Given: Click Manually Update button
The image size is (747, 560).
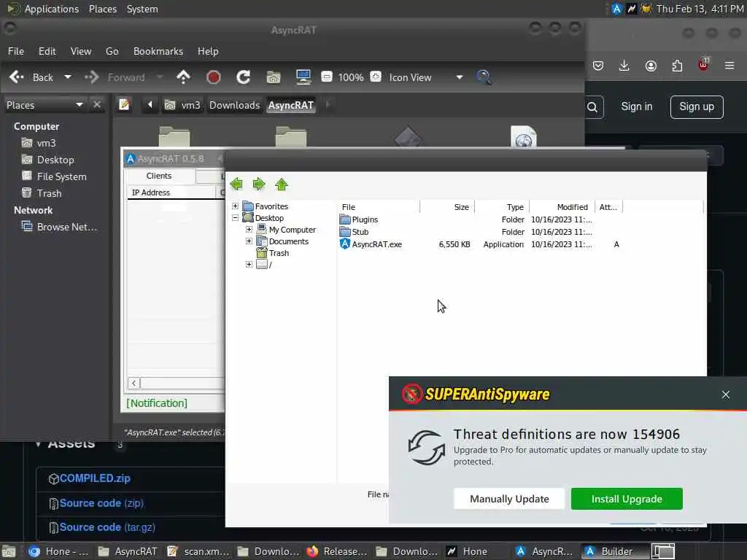Looking at the screenshot, I should [509, 499].
